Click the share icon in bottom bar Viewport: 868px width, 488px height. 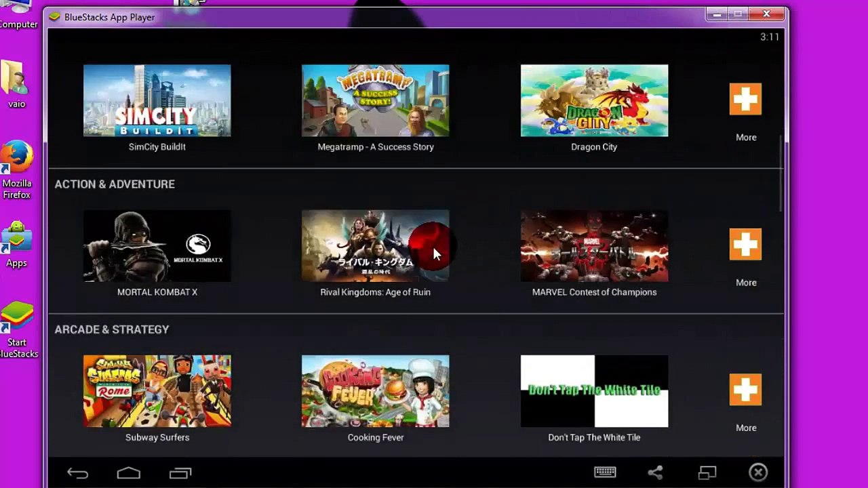coord(655,472)
